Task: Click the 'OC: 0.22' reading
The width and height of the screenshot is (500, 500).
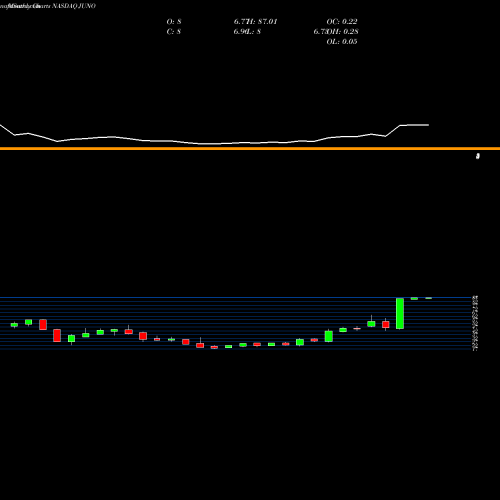Action: [x=342, y=22]
